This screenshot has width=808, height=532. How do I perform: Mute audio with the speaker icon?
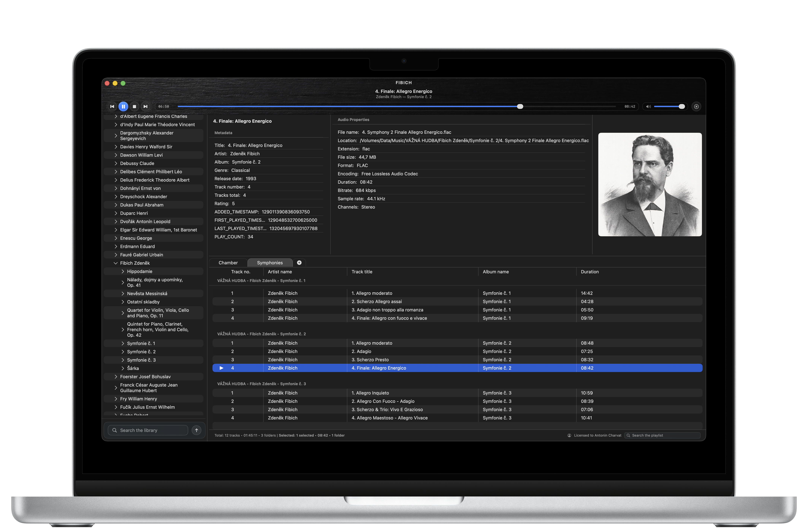coord(648,107)
